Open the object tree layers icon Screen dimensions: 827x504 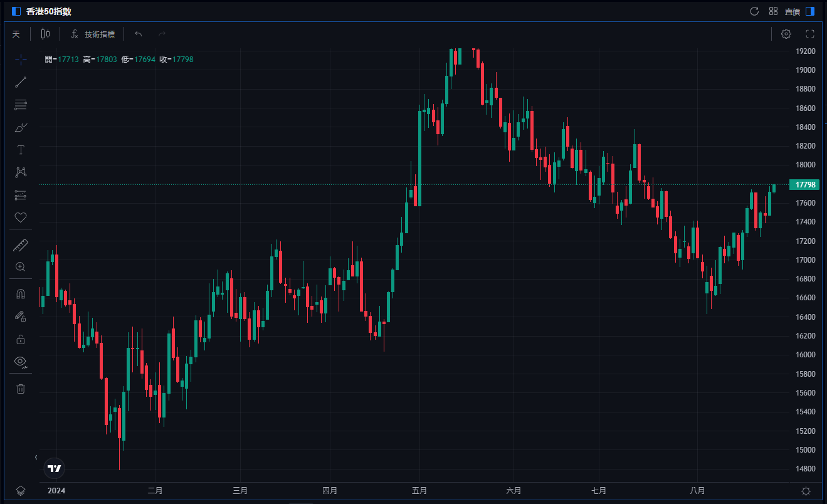(21, 490)
